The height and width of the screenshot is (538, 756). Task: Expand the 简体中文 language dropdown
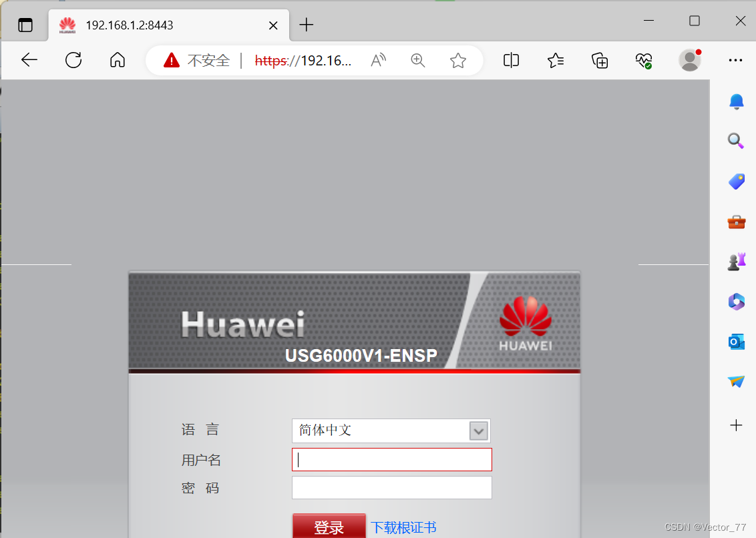[x=391, y=431]
